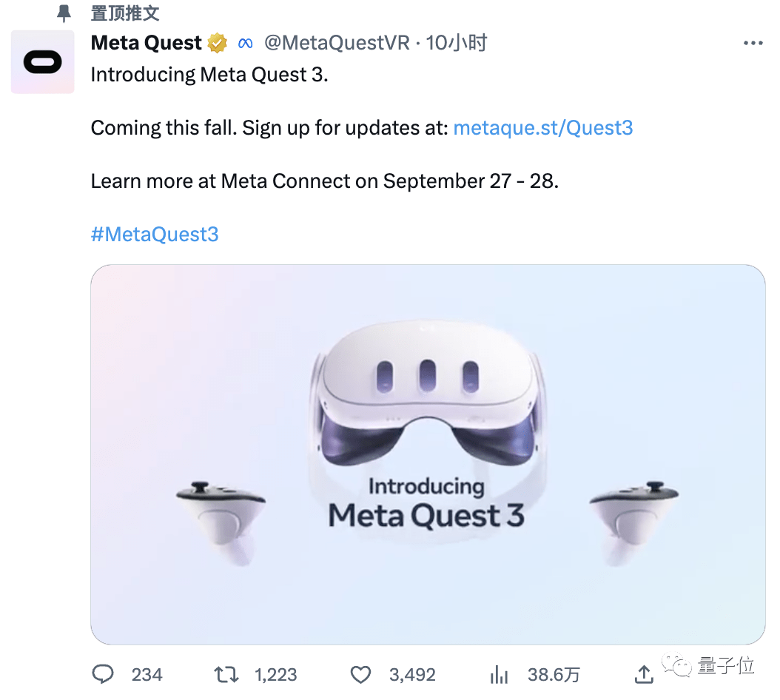Image resolution: width=780 pixels, height=700 pixels.
Task: Reply to the Meta Quest tweet
Action: click(x=104, y=674)
